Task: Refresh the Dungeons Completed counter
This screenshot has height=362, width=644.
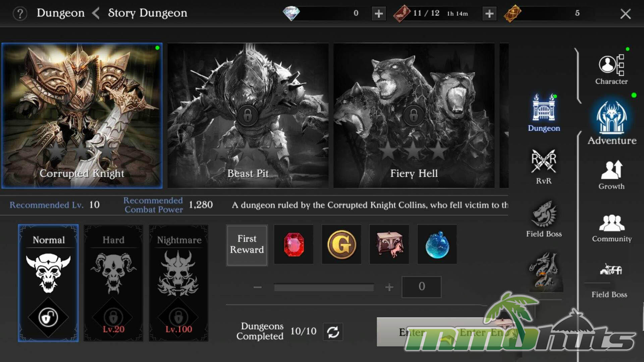Action: pos(333,332)
